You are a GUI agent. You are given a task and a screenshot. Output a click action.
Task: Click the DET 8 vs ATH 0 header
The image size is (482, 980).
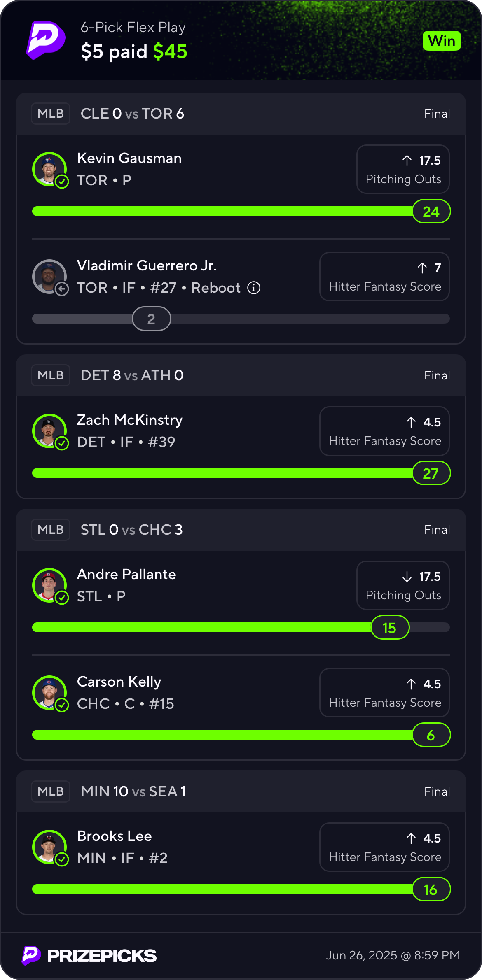(132, 375)
